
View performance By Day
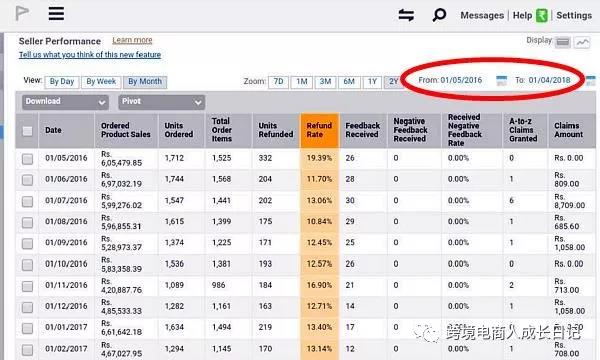[62, 81]
